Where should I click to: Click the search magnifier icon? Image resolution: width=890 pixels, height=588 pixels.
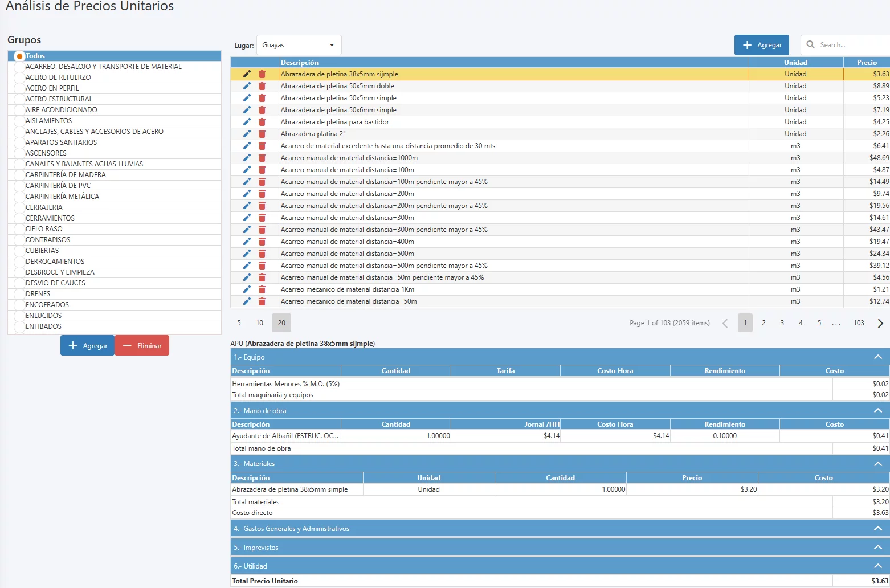click(810, 45)
